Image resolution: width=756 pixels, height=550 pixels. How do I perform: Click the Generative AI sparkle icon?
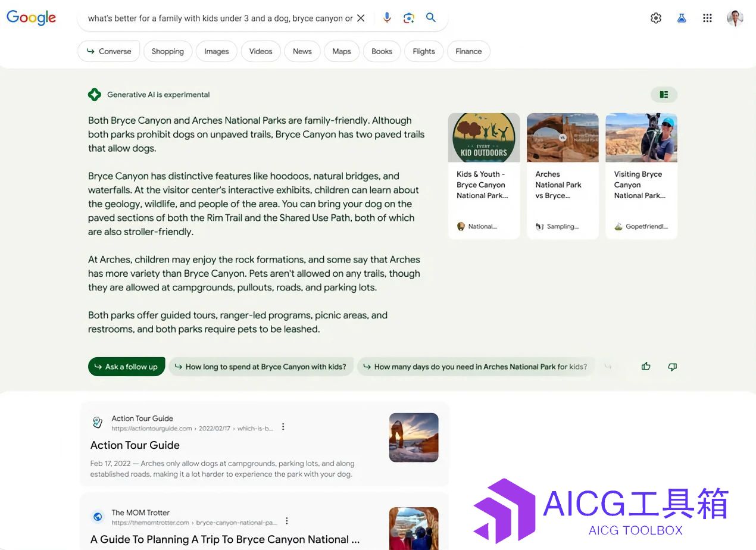point(94,95)
